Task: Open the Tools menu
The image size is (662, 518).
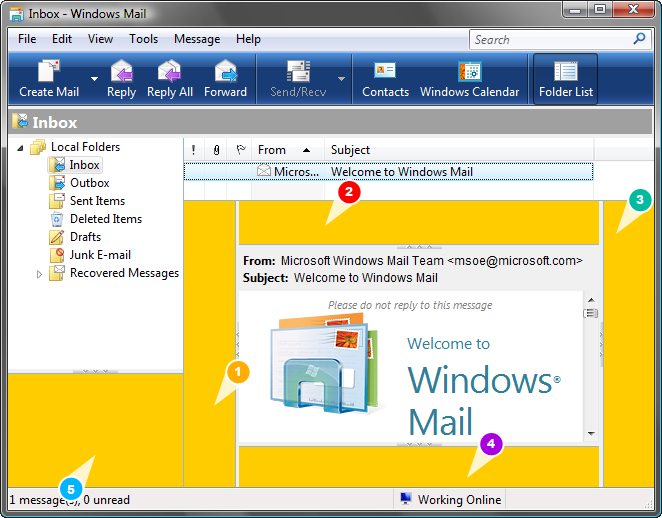Action: click(x=144, y=39)
